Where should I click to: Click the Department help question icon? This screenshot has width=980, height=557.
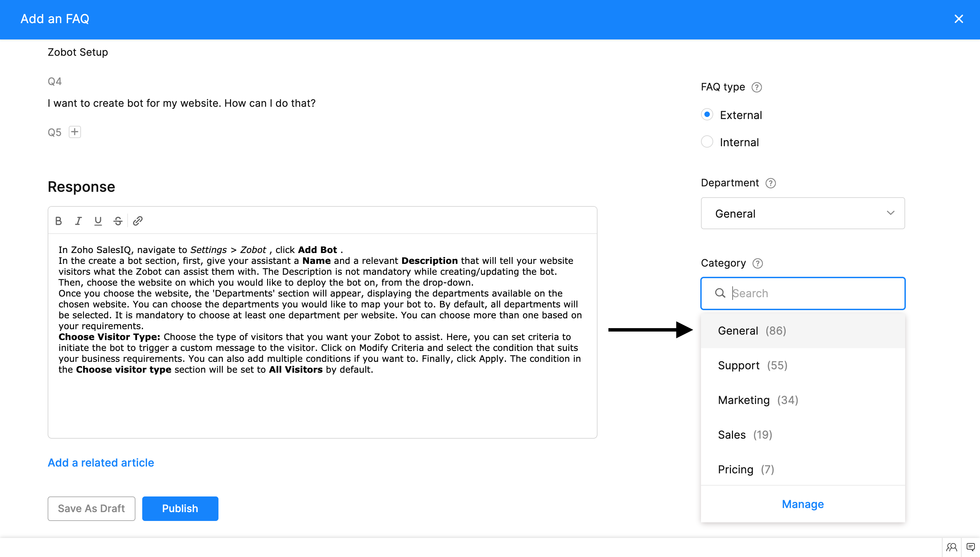click(770, 183)
